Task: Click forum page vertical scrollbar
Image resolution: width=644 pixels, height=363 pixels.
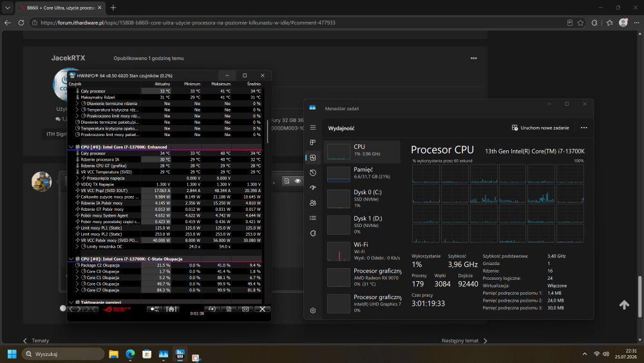Action: tap(639, 297)
